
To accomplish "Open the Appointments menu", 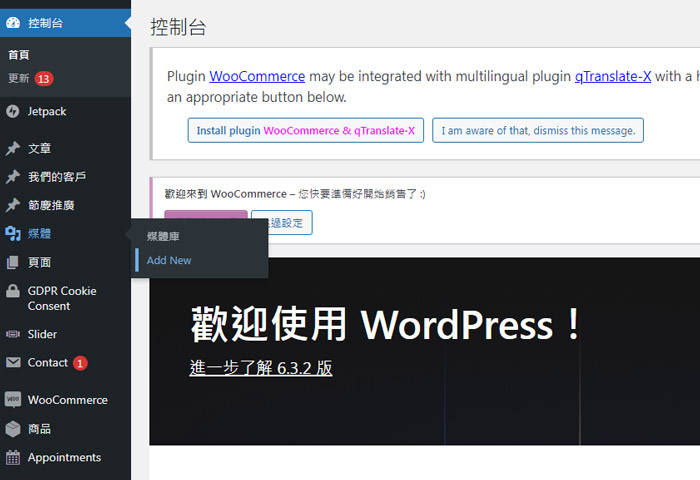I will coord(65,457).
